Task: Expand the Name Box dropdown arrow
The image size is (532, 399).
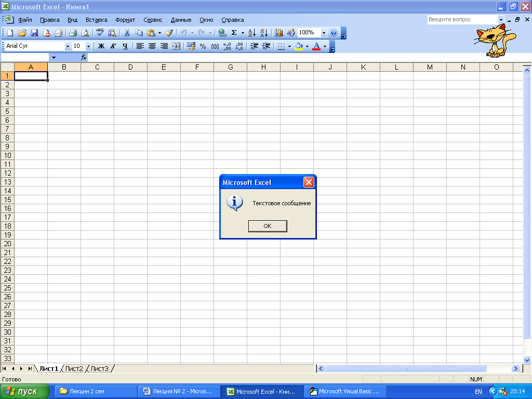Action: [54, 58]
